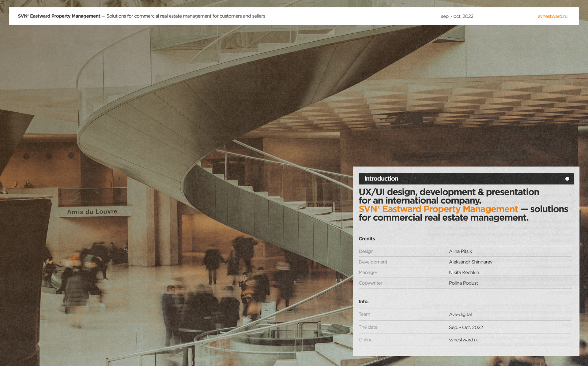The height and width of the screenshot is (366, 588).
Task: Click the UX/UI design, development & presentation headline
Action: [449, 192]
